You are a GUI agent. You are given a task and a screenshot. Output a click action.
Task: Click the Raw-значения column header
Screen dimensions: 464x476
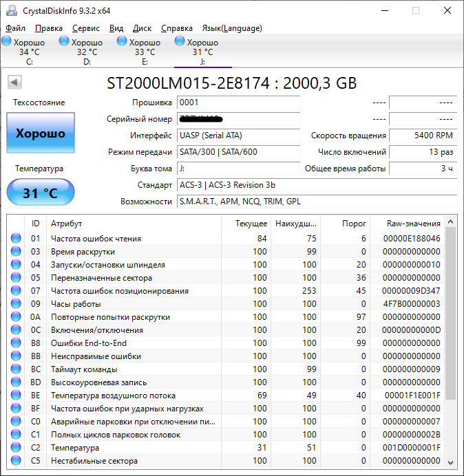(407, 224)
